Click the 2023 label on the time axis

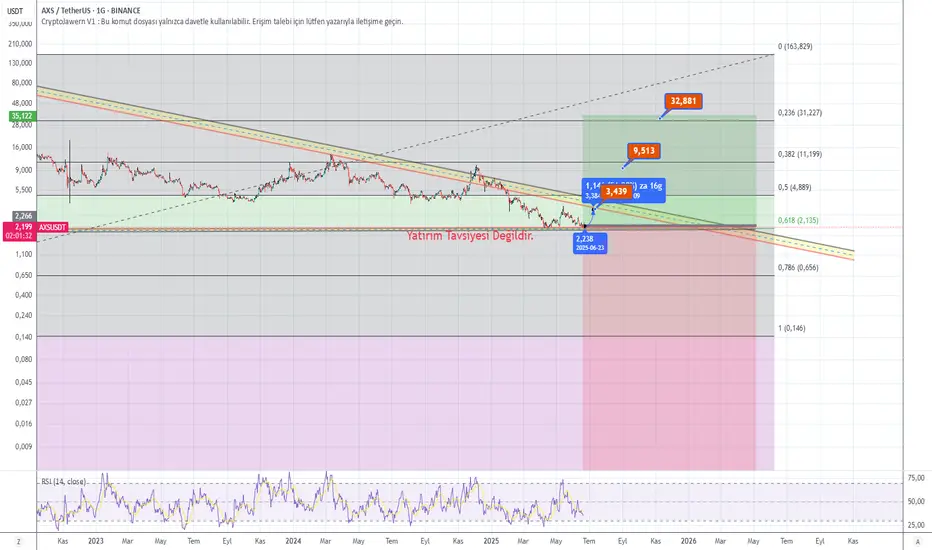coord(96,541)
